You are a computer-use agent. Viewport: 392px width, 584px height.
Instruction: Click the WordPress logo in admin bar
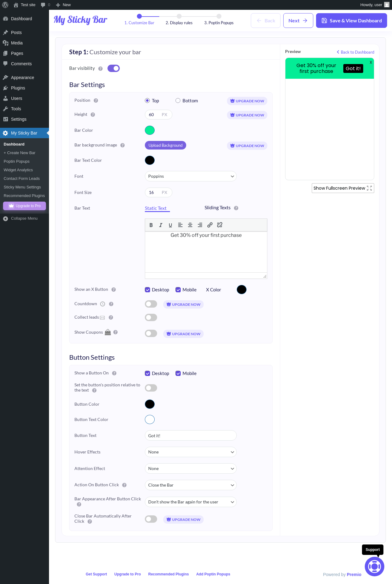coord(5,5)
